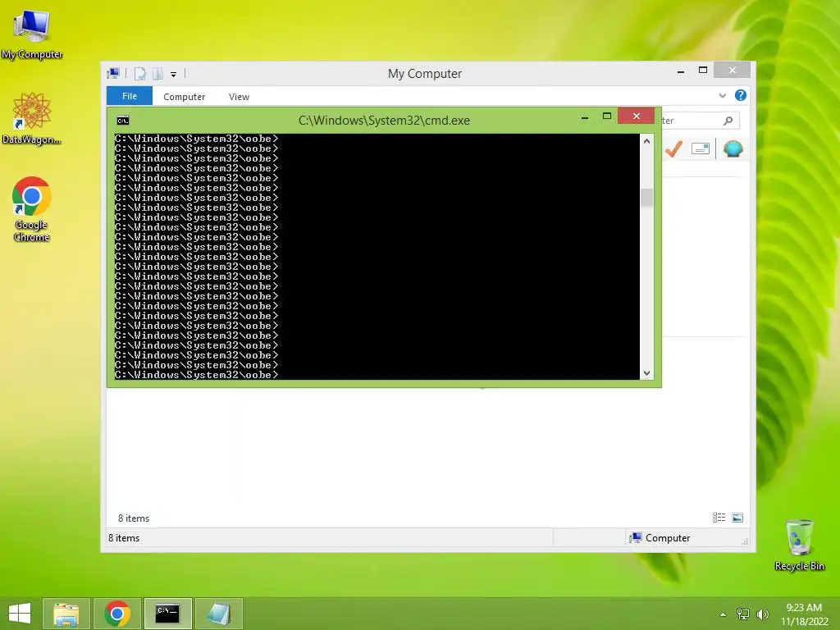Image resolution: width=840 pixels, height=630 pixels.
Task: Click Properties icon in Quick Access Toolbar
Action: click(139, 74)
